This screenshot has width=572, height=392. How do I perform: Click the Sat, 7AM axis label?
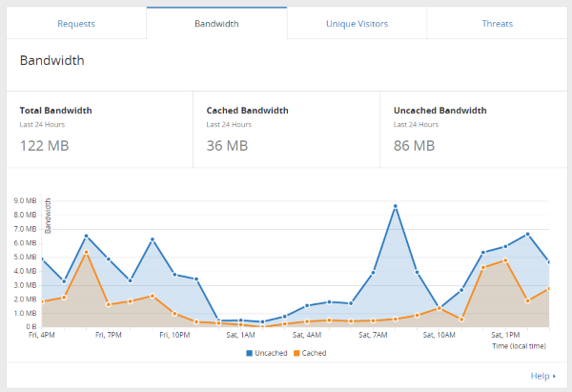pyautogui.click(x=373, y=335)
